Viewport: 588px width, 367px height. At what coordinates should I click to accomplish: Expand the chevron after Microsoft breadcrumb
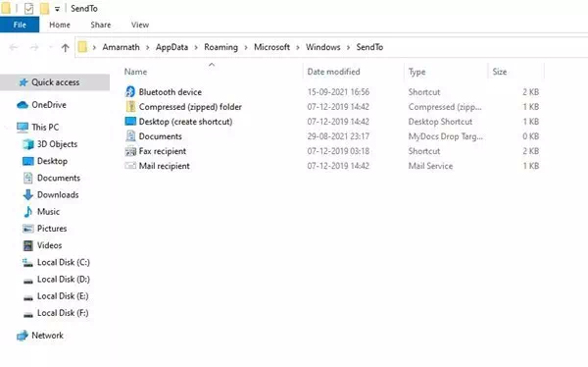point(298,47)
